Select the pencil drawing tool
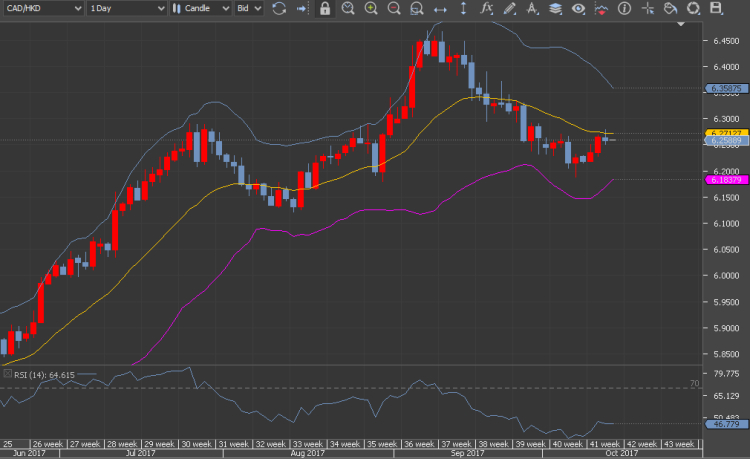750x459 pixels. pyautogui.click(x=509, y=9)
